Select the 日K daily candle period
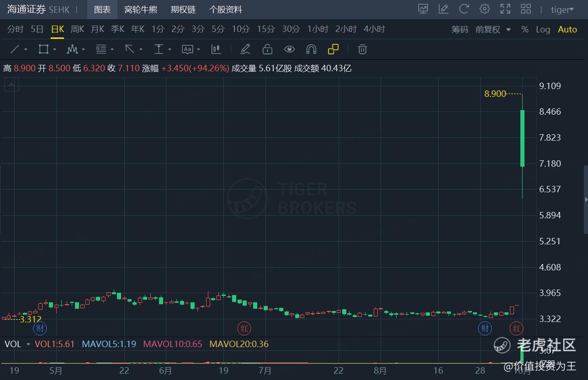Viewport: 588px width, 380px height. point(58,29)
